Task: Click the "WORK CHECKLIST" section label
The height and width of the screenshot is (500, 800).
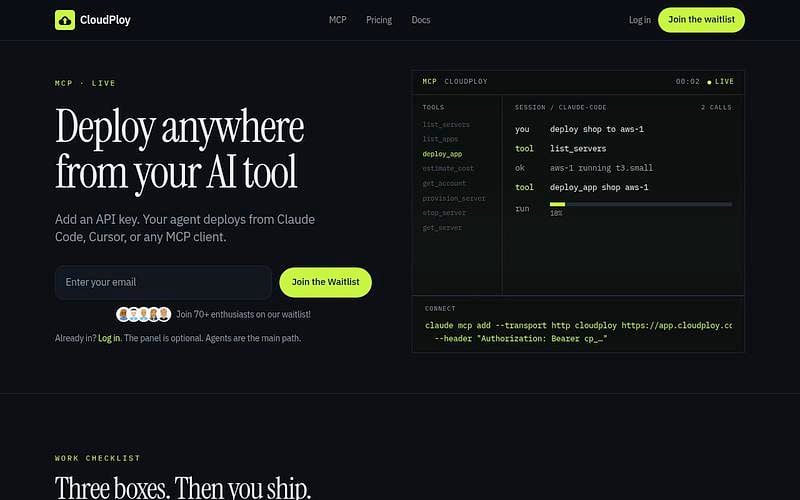Action: coord(98,458)
